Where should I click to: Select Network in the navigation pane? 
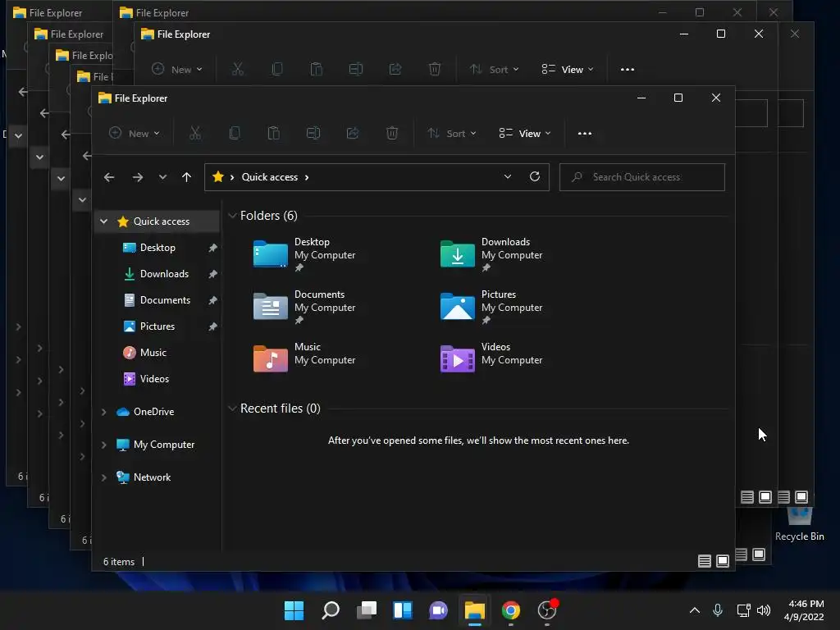[152, 477]
